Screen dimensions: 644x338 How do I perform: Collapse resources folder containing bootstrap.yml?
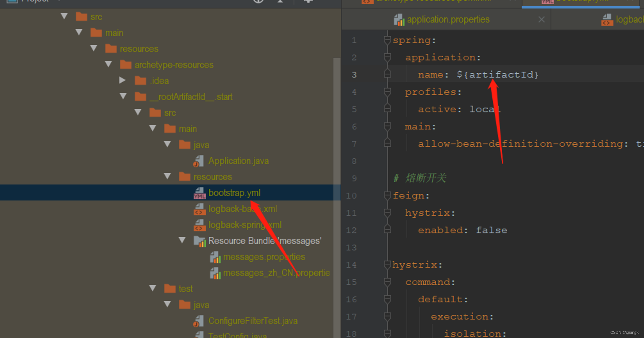(167, 176)
